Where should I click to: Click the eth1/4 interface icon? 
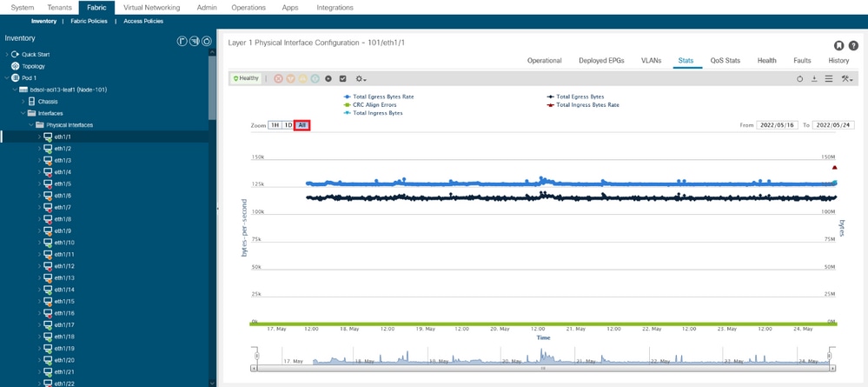tap(49, 172)
